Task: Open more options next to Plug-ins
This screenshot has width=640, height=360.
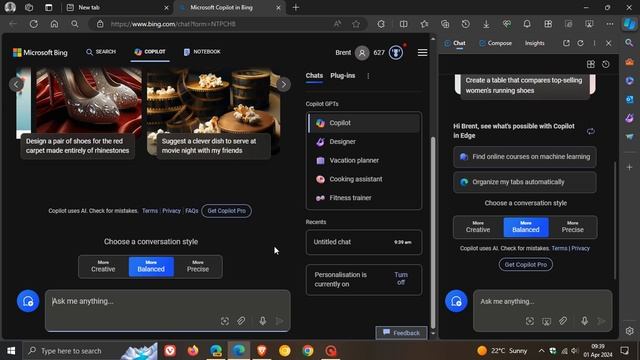Action: 368,76
